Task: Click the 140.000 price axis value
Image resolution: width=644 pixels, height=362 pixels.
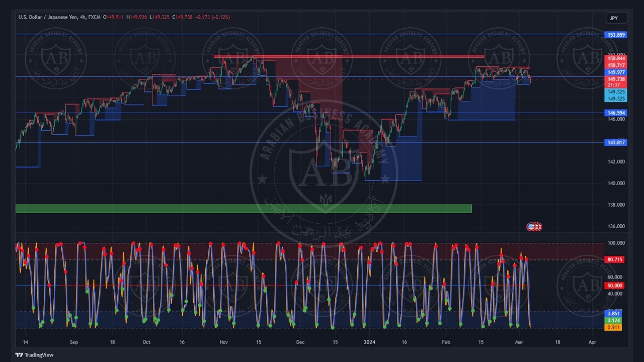Action: click(x=616, y=184)
